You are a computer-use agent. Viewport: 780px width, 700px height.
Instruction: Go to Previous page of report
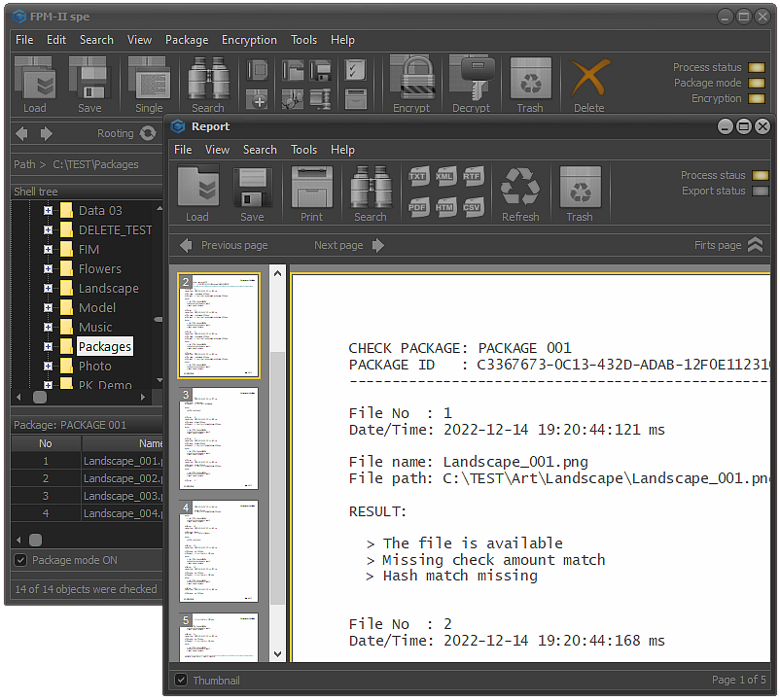point(224,245)
